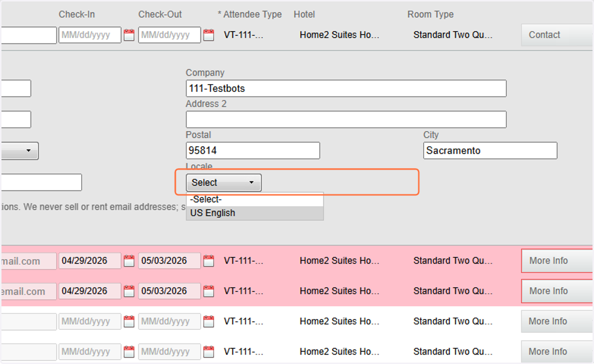Click the Room Type column header
This screenshot has width=594, height=364.
click(x=431, y=14)
